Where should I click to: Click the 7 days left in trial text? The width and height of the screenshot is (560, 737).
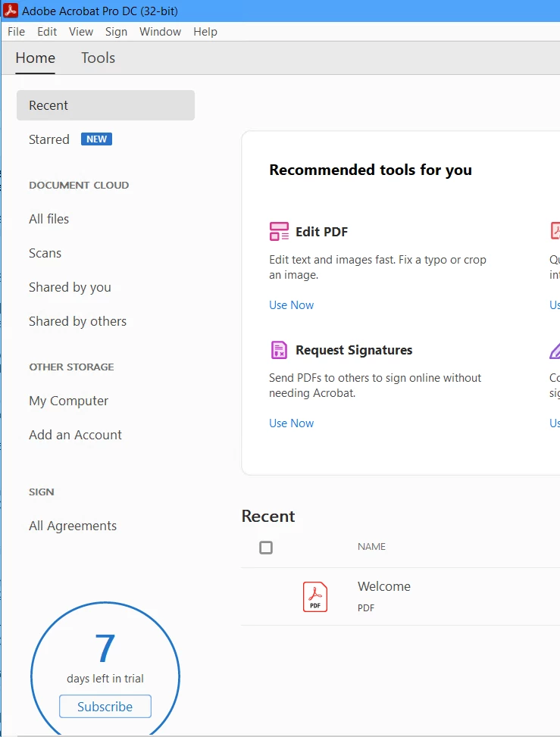coord(105,658)
